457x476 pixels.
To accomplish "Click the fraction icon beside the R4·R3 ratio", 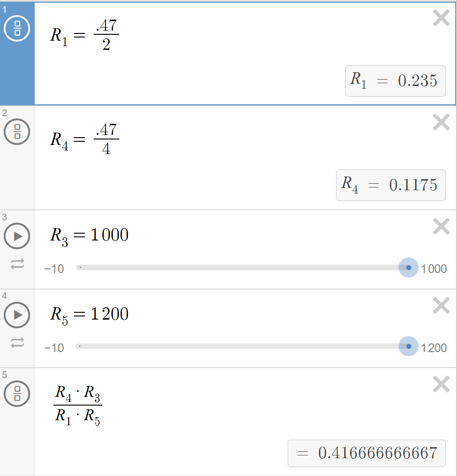I will pos(17,394).
